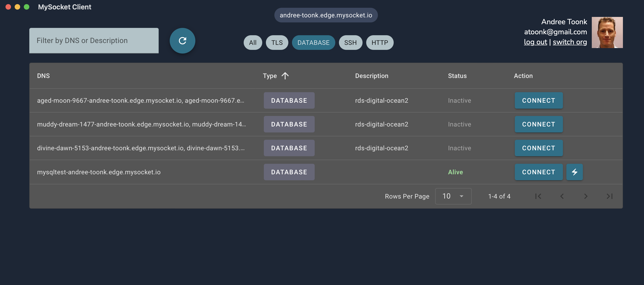Click the Type column sort arrow
The height and width of the screenshot is (285, 644).
click(x=285, y=75)
